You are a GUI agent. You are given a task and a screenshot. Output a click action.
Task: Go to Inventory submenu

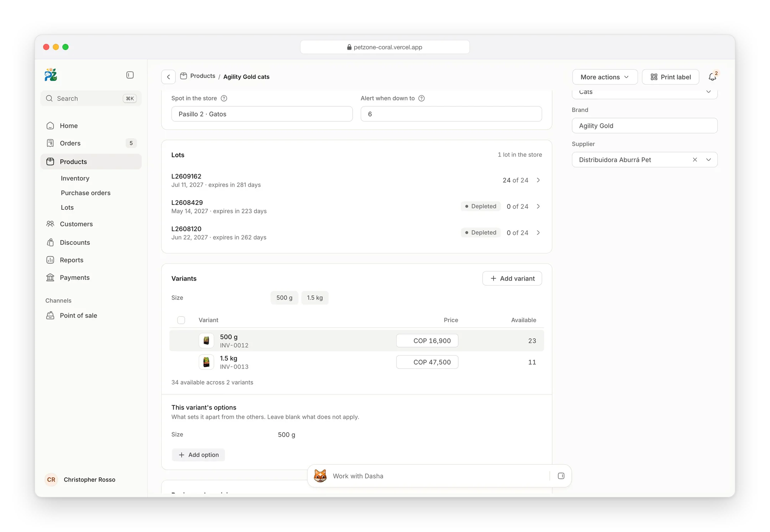[x=75, y=178]
